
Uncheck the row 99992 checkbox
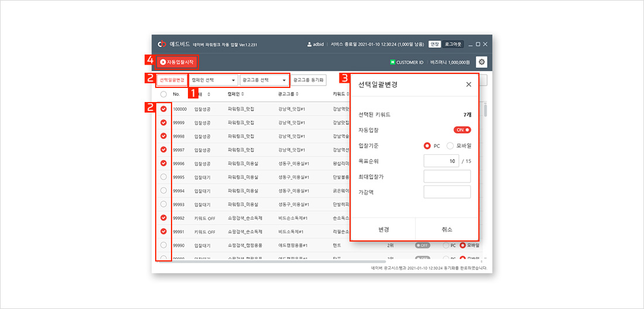pos(163,218)
